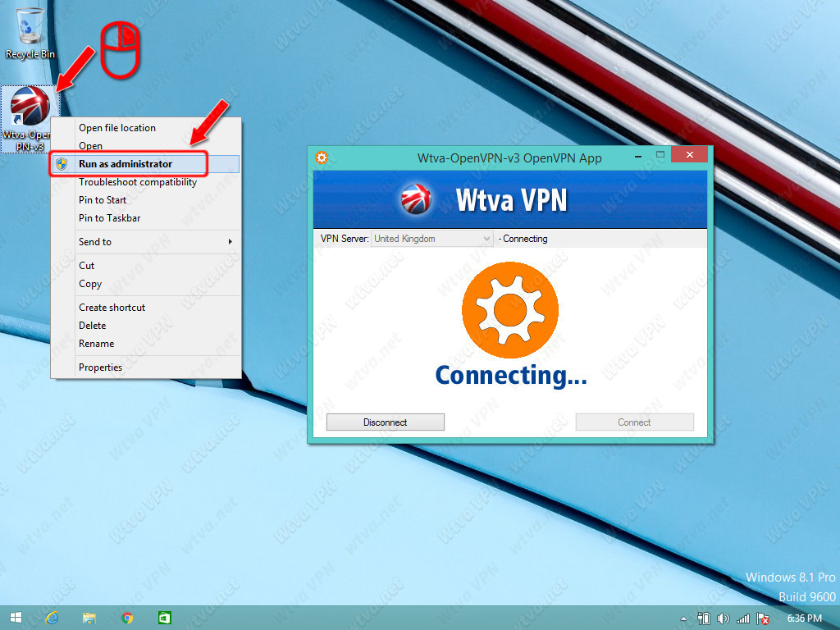Image resolution: width=840 pixels, height=630 pixels.
Task: Click the taskbar clock showing 6:36 PM
Action: [804, 619]
